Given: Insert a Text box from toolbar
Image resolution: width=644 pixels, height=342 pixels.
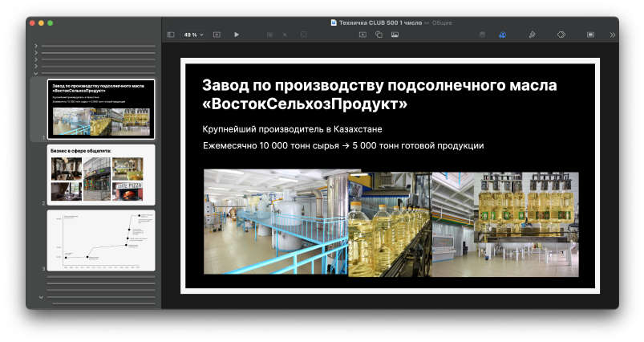Looking at the screenshot, I should [x=363, y=35].
